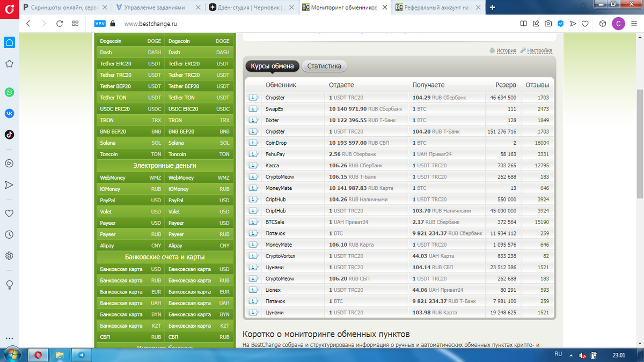
Task: Click the 12795 reviews count for Kacca
Action: 542,166
